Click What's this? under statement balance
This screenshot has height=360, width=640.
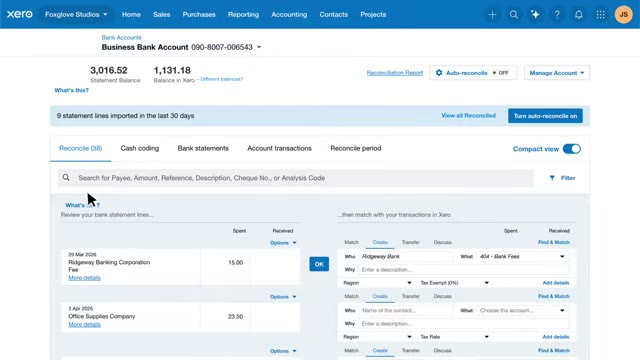coord(71,90)
